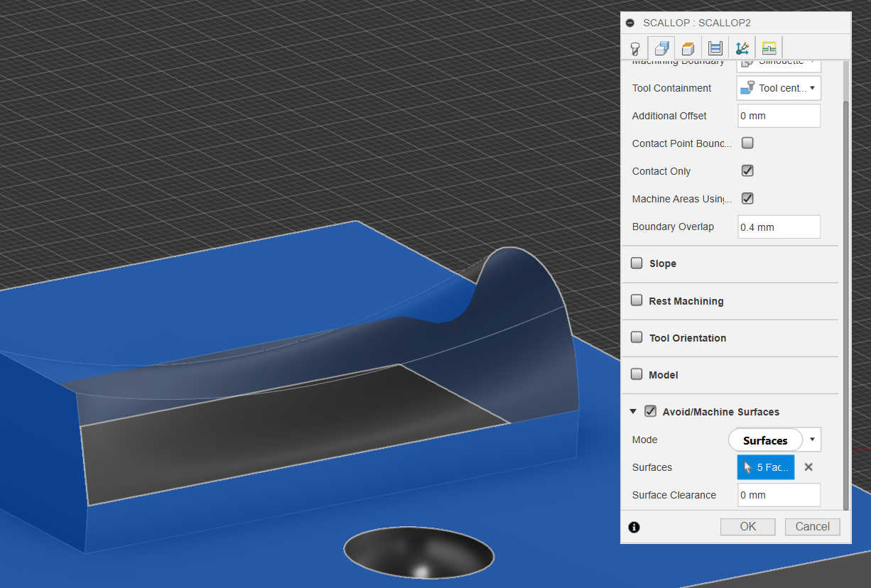
Task: Enable the Rest Machining checkbox
Action: 637,300
